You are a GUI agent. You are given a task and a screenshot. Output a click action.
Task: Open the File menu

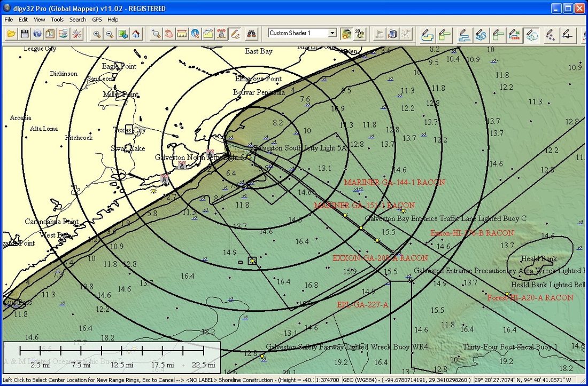click(8, 19)
